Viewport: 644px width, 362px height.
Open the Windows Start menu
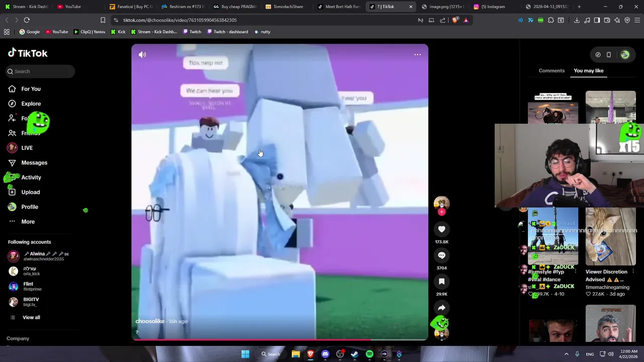(x=245, y=354)
